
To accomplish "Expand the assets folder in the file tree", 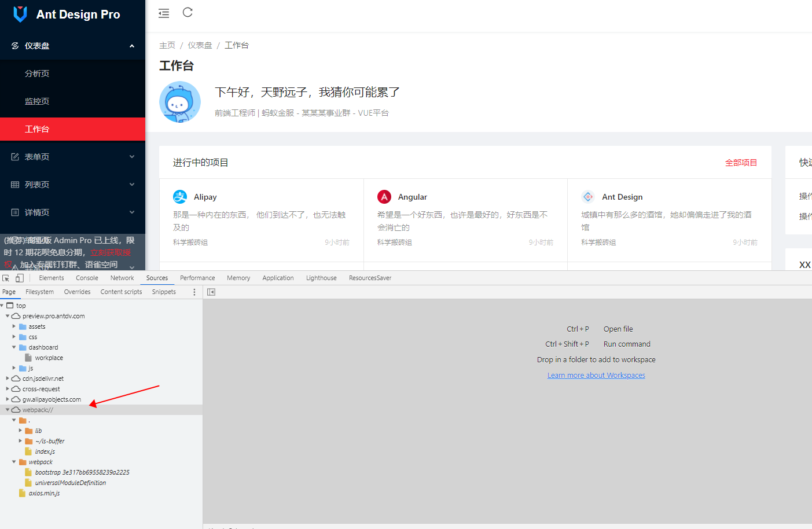I will [14, 326].
